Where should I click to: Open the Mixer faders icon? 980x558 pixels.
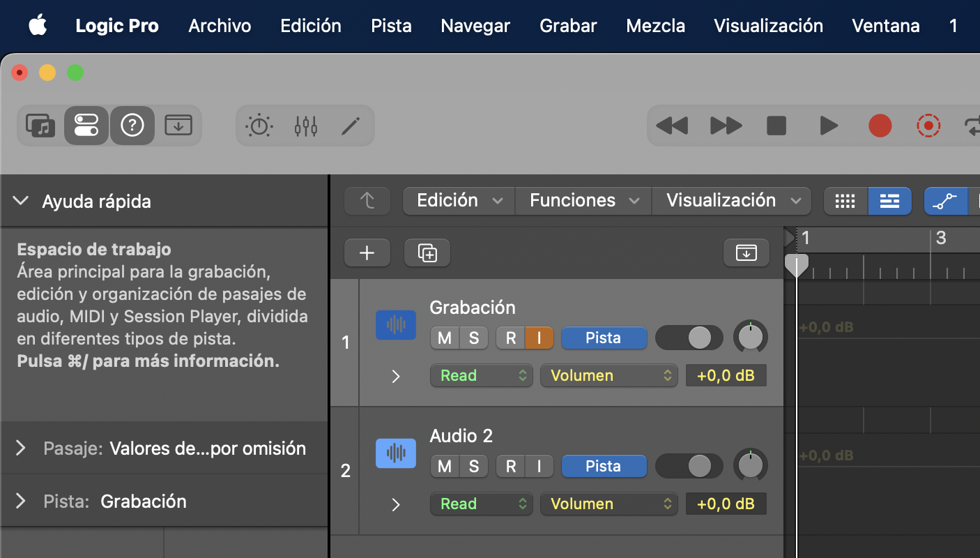tap(305, 126)
